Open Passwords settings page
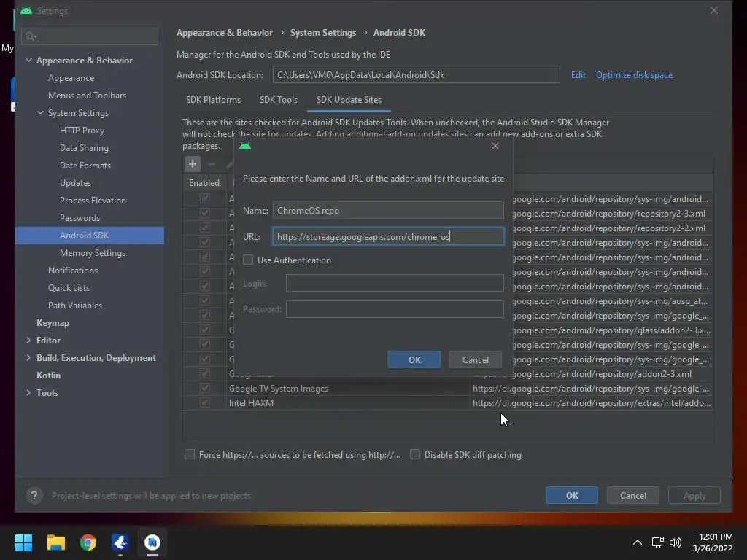The height and width of the screenshot is (560, 747). pos(80,218)
